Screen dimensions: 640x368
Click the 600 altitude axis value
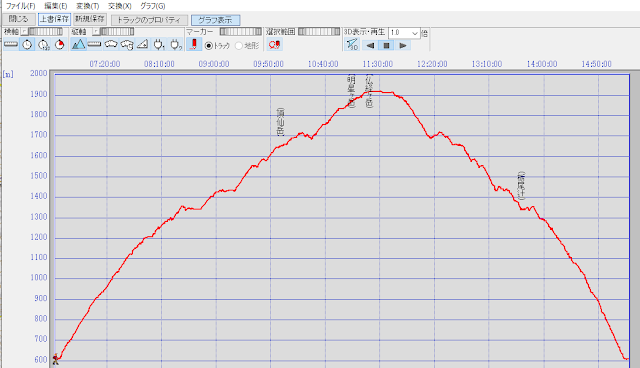coord(41,360)
